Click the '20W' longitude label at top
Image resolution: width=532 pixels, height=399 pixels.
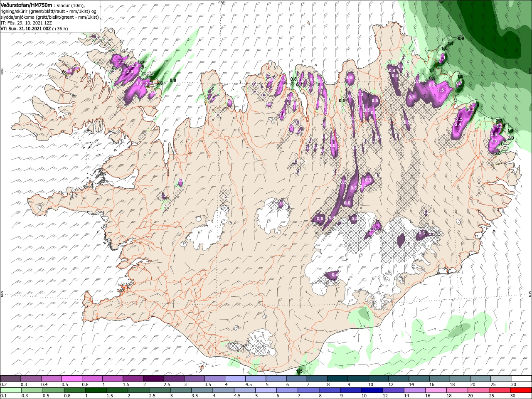click(221, 2)
